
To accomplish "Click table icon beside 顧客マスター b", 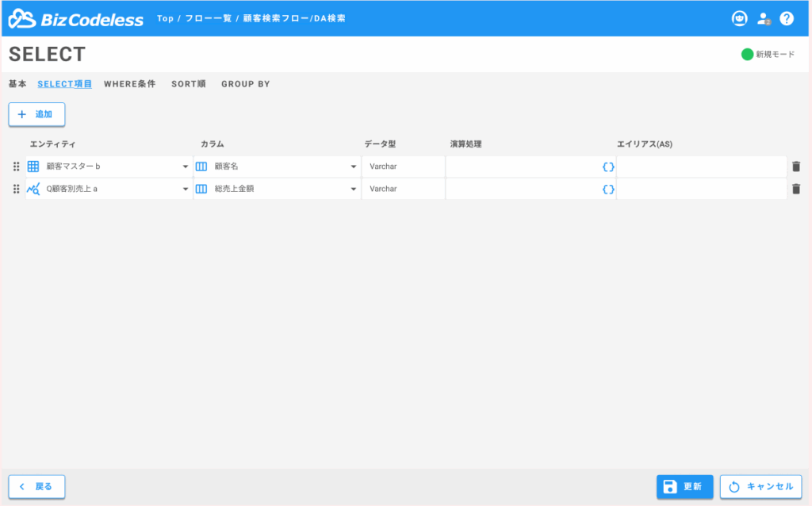I will [33, 167].
